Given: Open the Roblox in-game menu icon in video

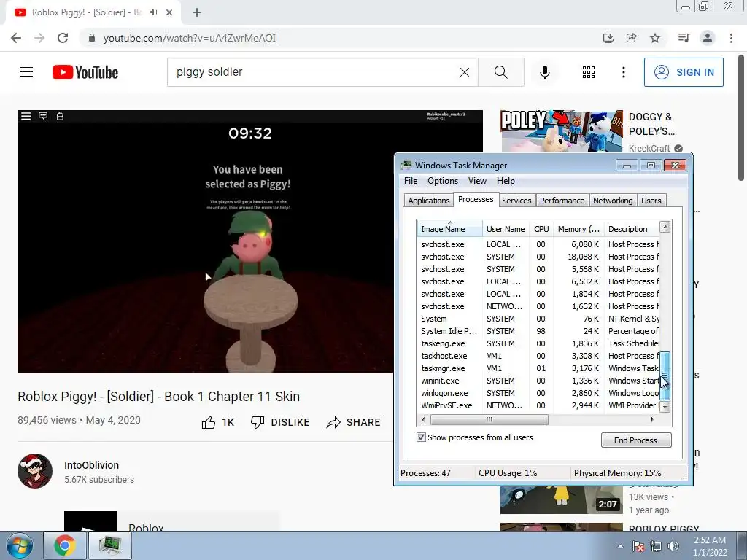Looking at the screenshot, I should point(26,116).
